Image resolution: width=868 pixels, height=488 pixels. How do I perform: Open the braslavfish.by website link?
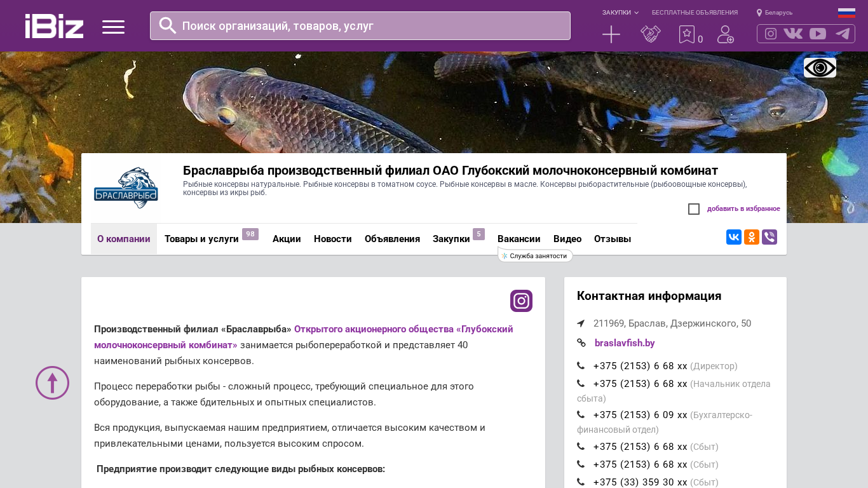[x=624, y=343]
